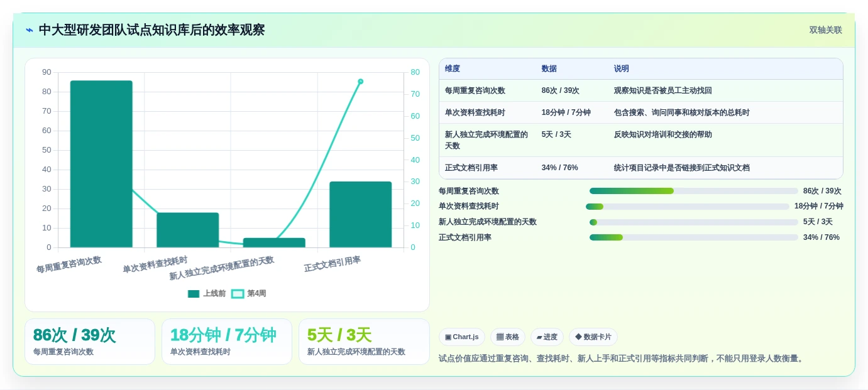The height and width of the screenshot is (390, 868).
Task: Click the 34% / 76% progress value label
Action: pyautogui.click(x=821, y=237)
